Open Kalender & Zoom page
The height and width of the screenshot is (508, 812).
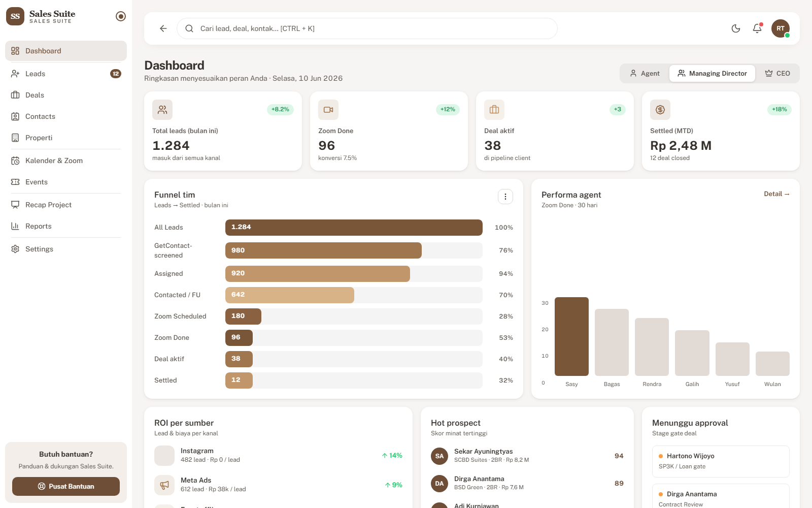[x=66, y=161]
